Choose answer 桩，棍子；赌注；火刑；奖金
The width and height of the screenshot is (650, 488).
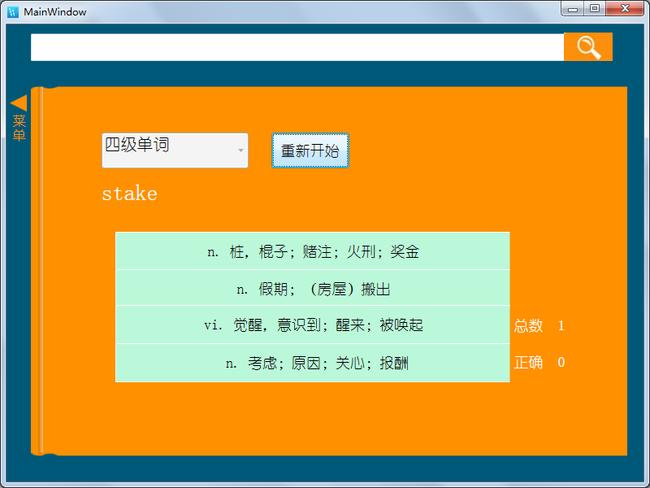click(313, 251)
